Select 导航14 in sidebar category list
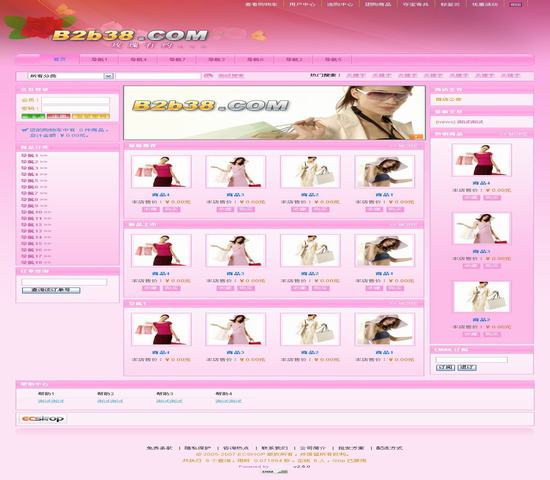Image resolution: width=550 pixels, height=480 pixels. [x=36, y=238]
